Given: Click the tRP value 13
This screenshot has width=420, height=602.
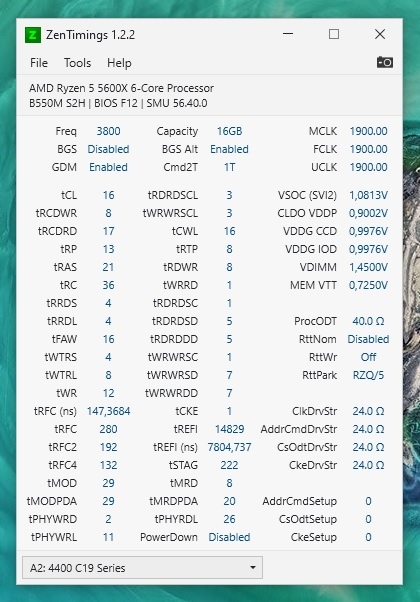Looking at the screenshot, I should pyautogui.click(x=108, y=249).
